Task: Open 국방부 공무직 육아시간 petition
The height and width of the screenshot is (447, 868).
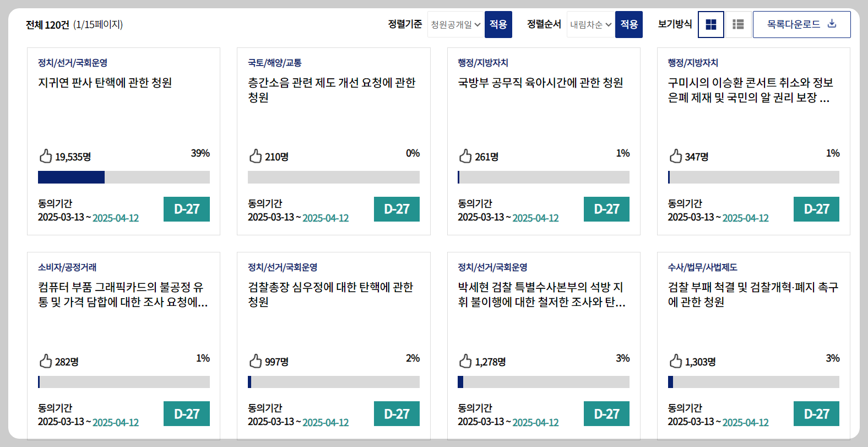Action: [540, 83]
